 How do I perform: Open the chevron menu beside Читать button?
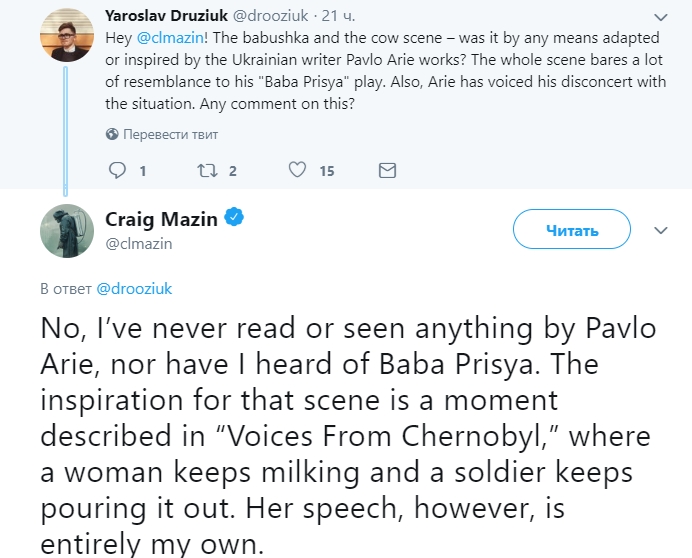(x=660, y=230)
